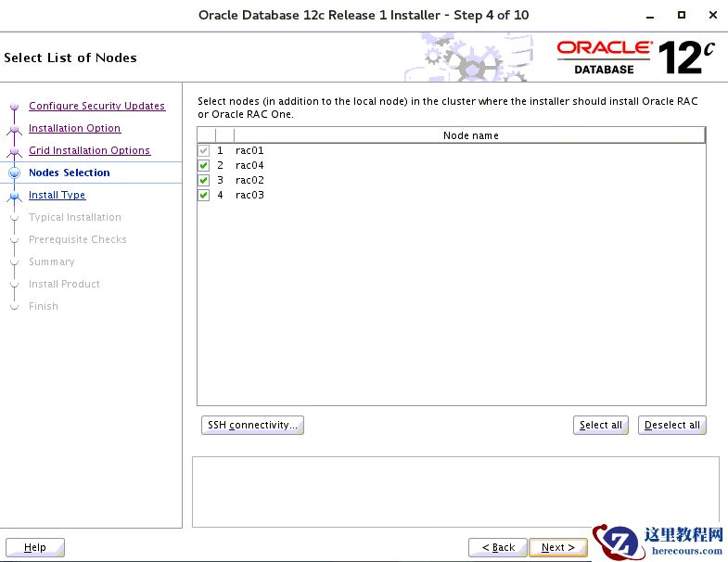Minimize the installer window

click(x=650, y=16)
